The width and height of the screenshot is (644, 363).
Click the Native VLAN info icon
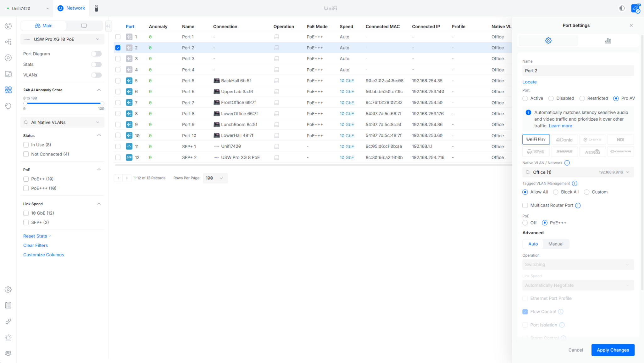tap(567, 163)
